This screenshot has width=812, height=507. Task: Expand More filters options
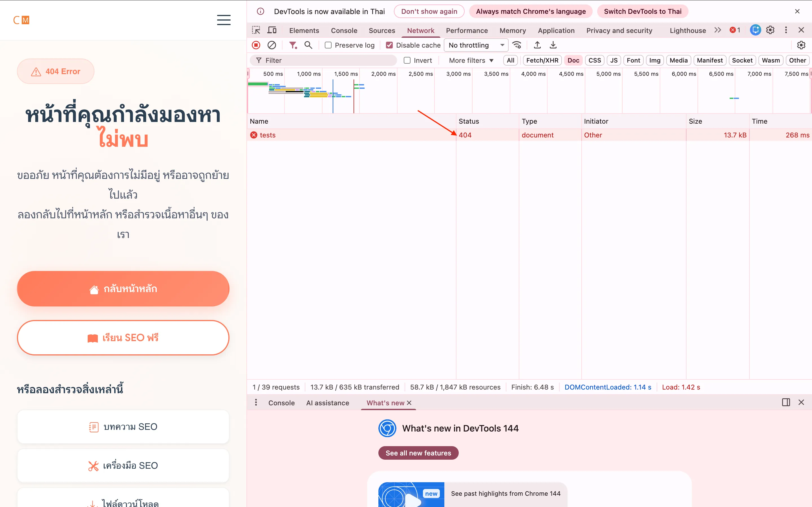click(x=470, y=60)
